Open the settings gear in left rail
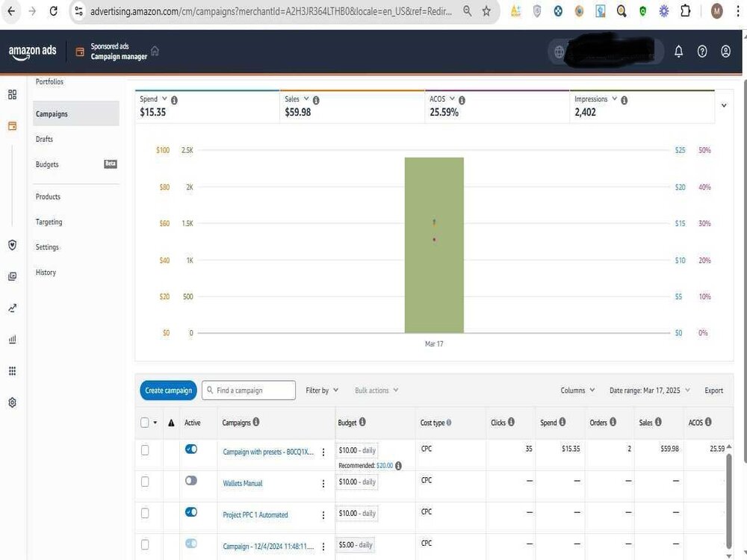 point(13,402)
